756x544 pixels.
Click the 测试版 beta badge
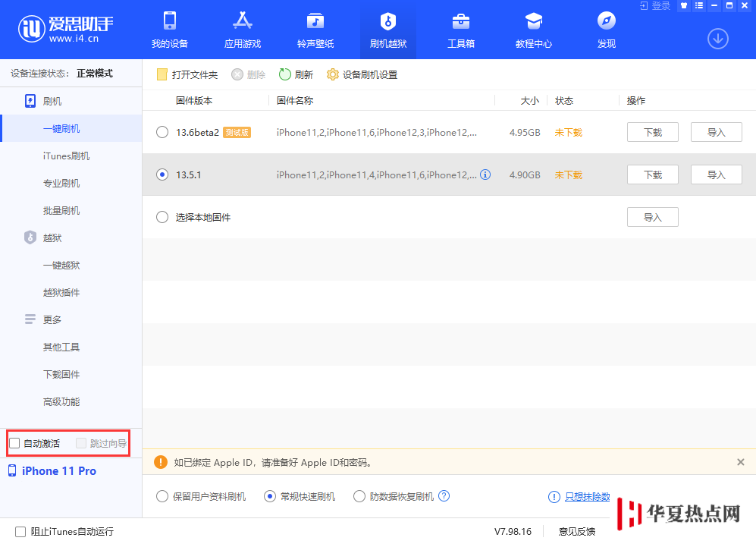pyautogui.click(x=237, y=132)
